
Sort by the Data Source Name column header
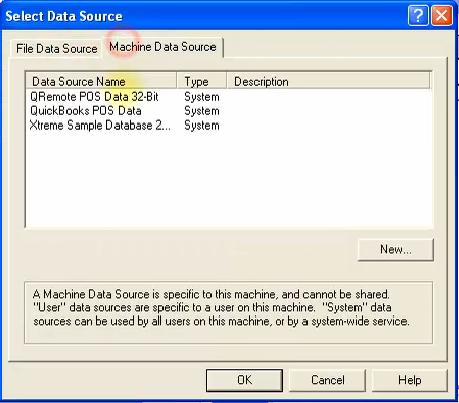101,81
